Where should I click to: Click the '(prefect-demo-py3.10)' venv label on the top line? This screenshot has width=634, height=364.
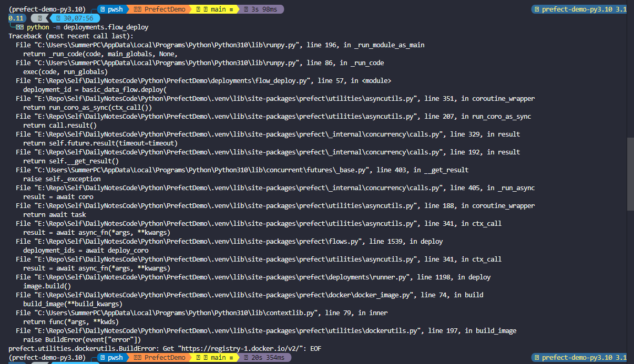coord(47,9)
